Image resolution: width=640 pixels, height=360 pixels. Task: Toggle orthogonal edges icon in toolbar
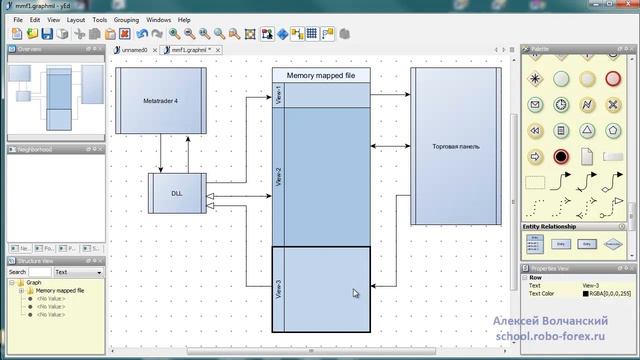coord(297,34)
